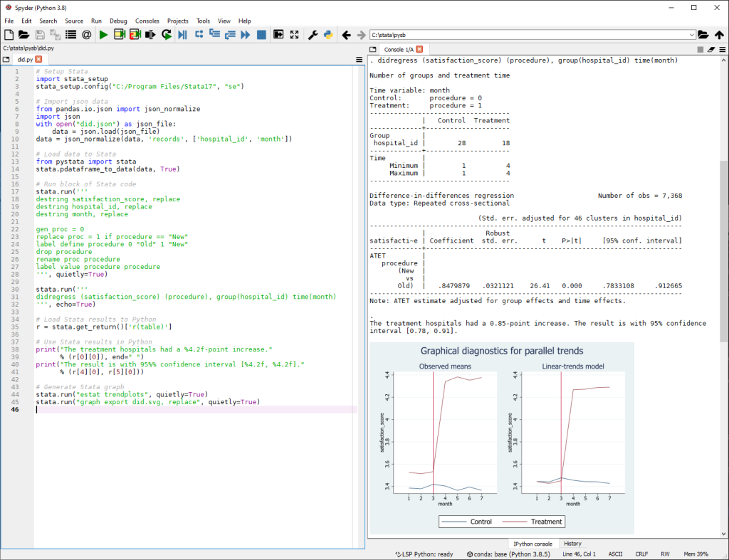Open the file list switcher icon

[x=70, y=35]
